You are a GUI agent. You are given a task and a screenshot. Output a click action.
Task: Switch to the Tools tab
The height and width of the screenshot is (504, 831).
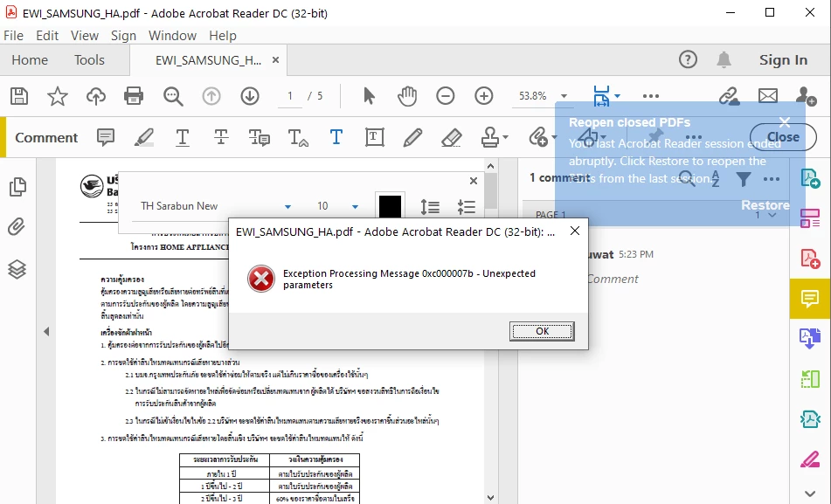tap(89, 60)
